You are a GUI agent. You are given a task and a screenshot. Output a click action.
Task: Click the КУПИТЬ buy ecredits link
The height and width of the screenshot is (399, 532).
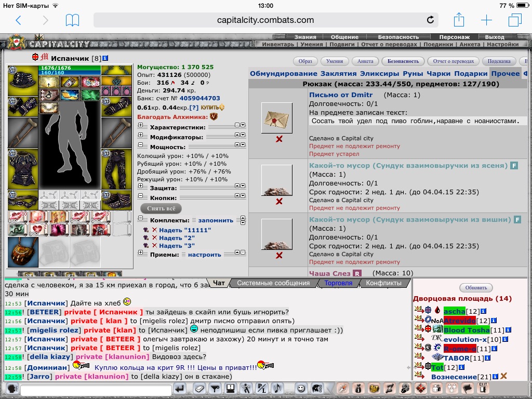click(212, 108)
